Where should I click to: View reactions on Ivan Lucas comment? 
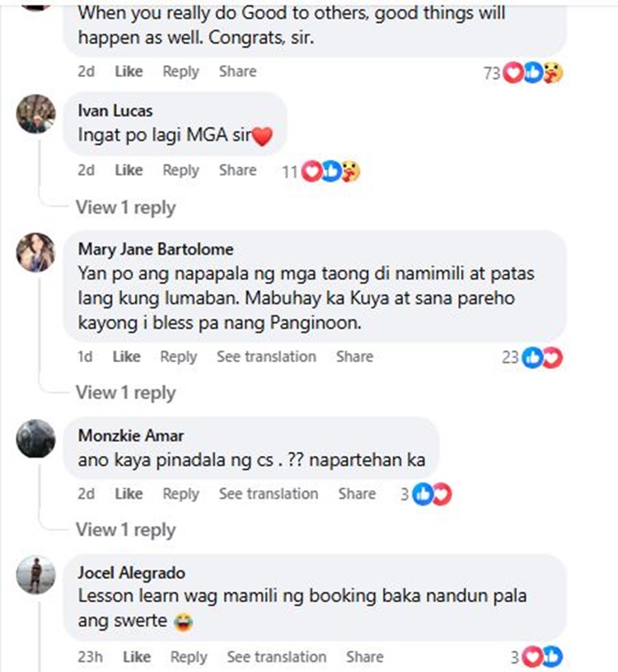click(321, 172)
